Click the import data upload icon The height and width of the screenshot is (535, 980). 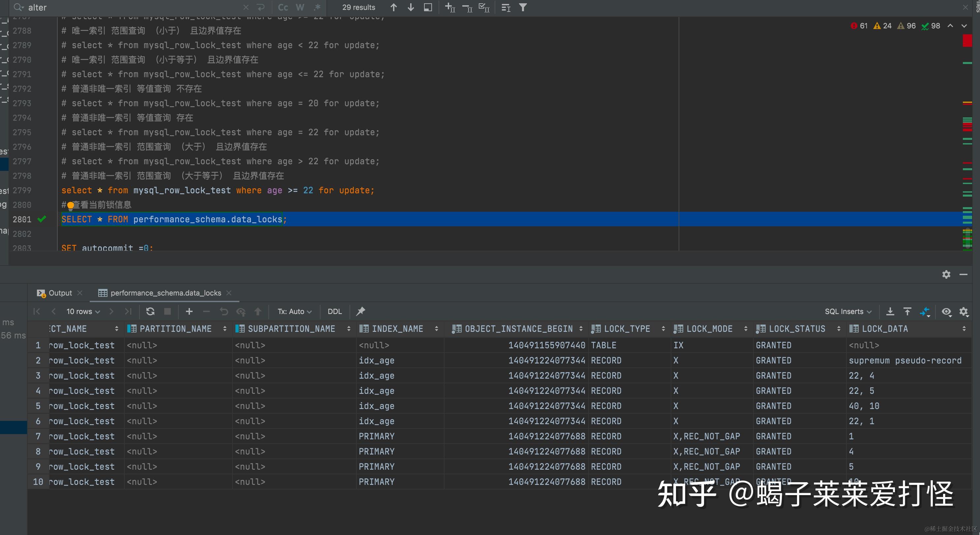[908, 311]
